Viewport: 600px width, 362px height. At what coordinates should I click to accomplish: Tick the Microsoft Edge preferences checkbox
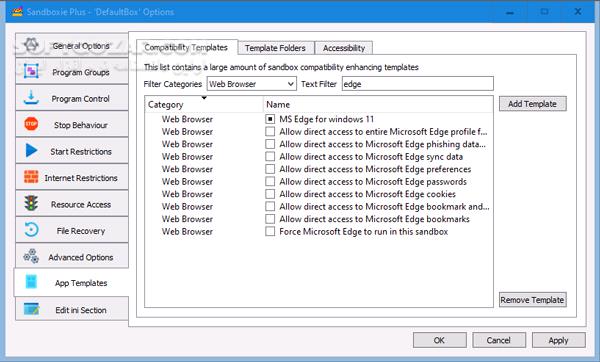tap(270, 169)
